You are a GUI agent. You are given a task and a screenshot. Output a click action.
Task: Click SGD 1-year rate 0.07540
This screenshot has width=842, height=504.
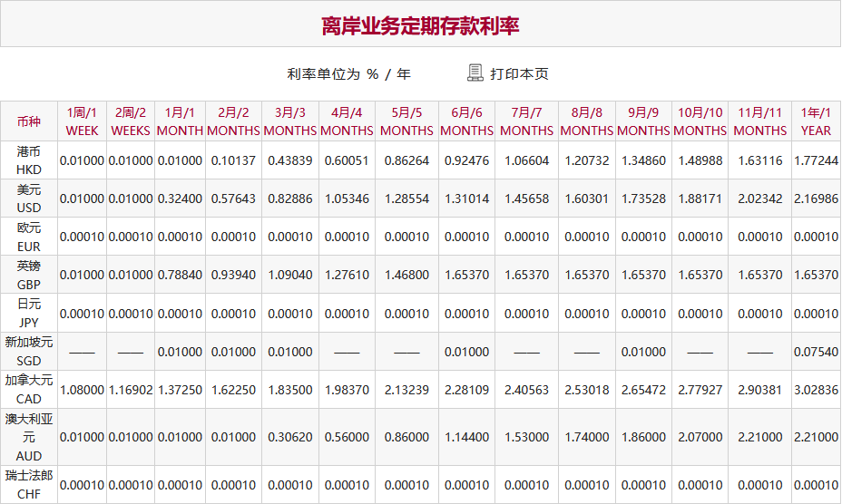[816, 352]
